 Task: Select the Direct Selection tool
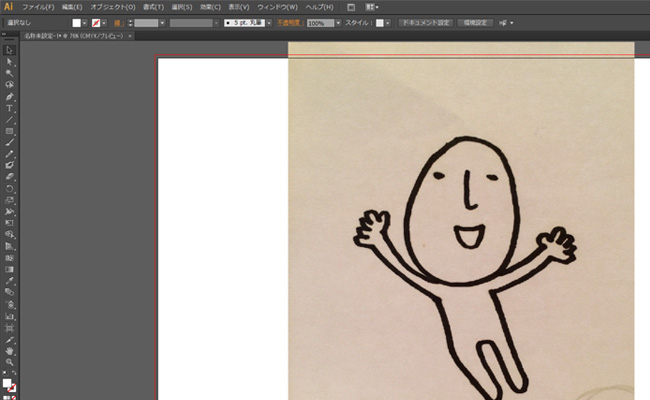9,62
